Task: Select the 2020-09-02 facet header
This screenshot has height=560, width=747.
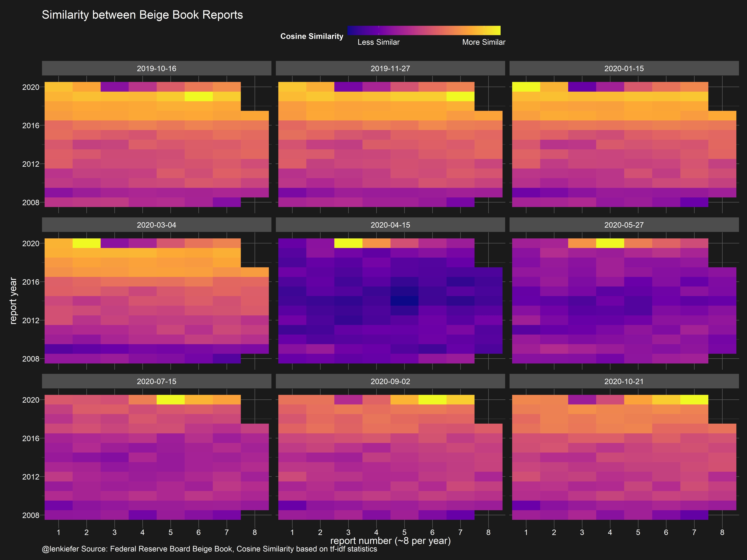Action: point(390,381)
